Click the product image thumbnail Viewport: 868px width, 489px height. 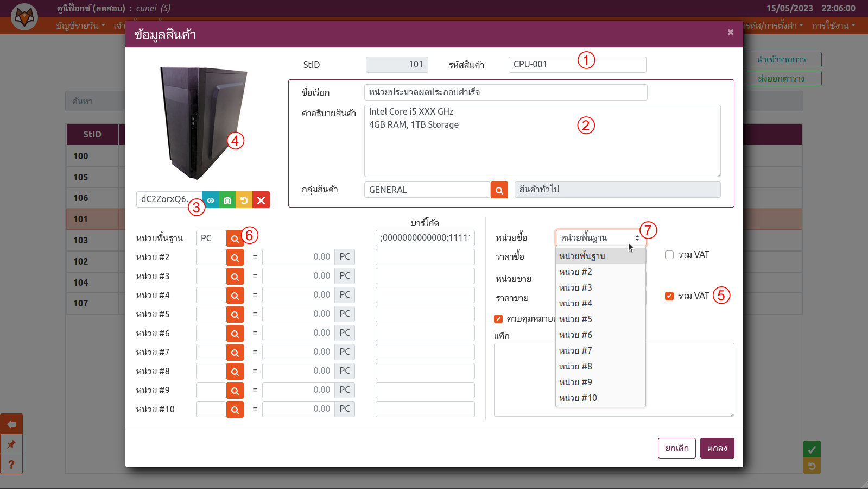(202, 123)
